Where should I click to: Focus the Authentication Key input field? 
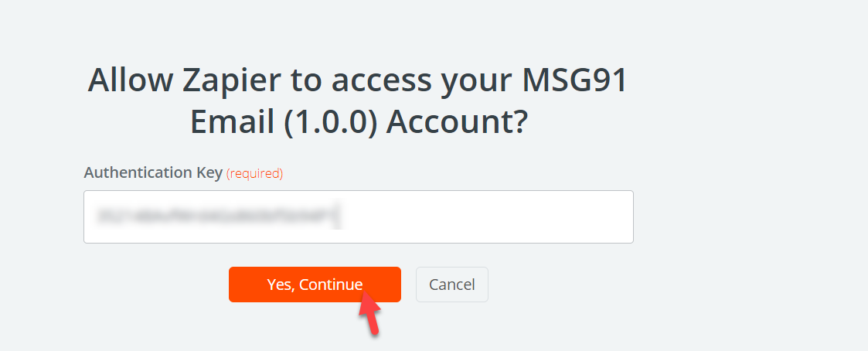[358, 217]
